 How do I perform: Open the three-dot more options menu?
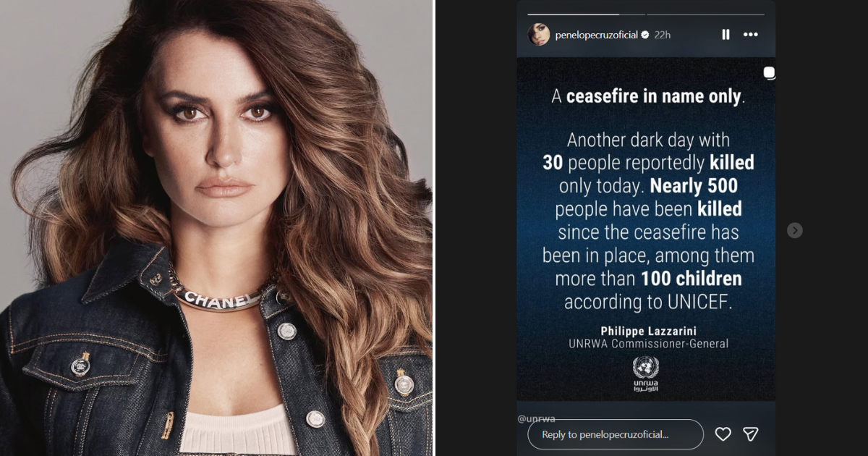coord(751,34)
